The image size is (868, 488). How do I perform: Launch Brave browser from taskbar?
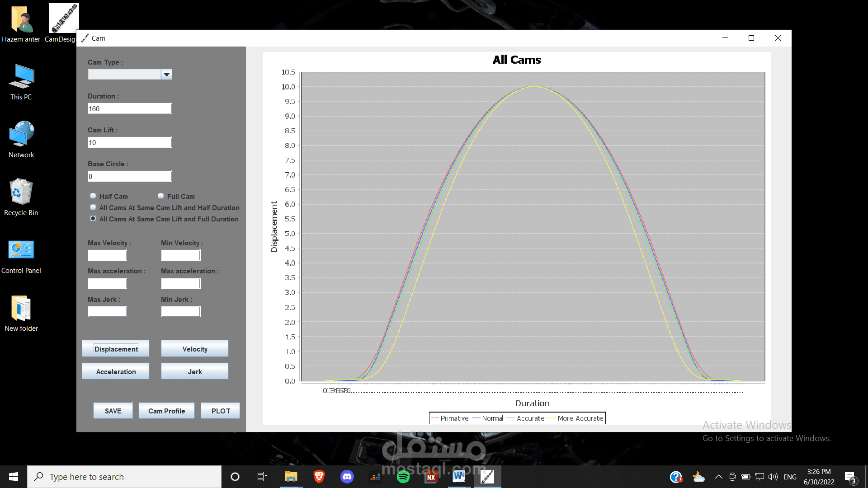(319, 477)
